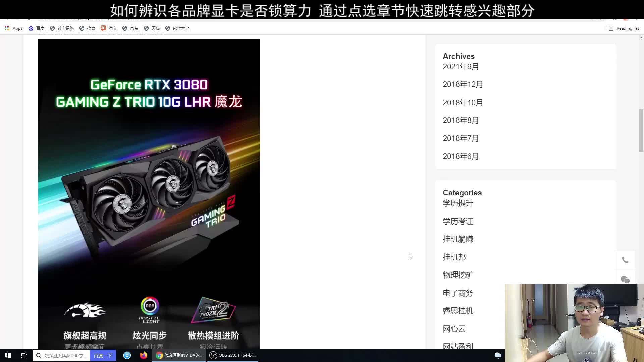Image resolution: width=644 pixels, height=362 pixels.
Task: Open Task View from taskbar
Action: pyautogui.click(x=23, y=355)
